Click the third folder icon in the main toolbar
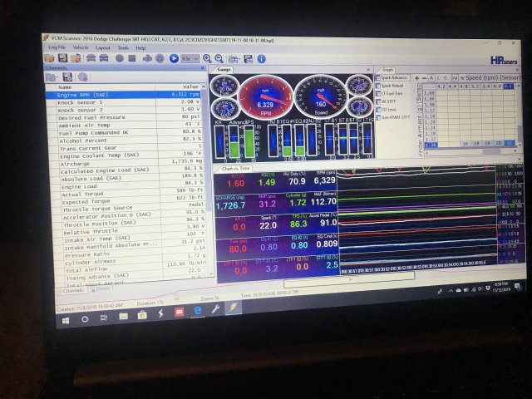 (x=76, y=58)
